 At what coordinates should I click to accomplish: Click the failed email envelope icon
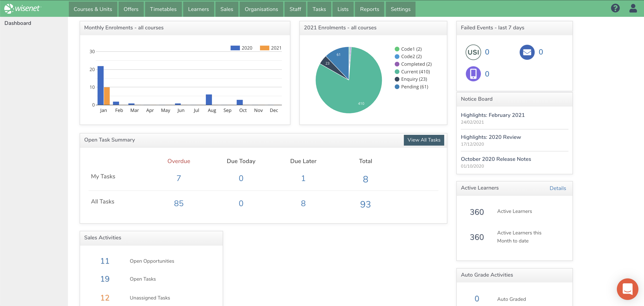[x=527, y=52]
